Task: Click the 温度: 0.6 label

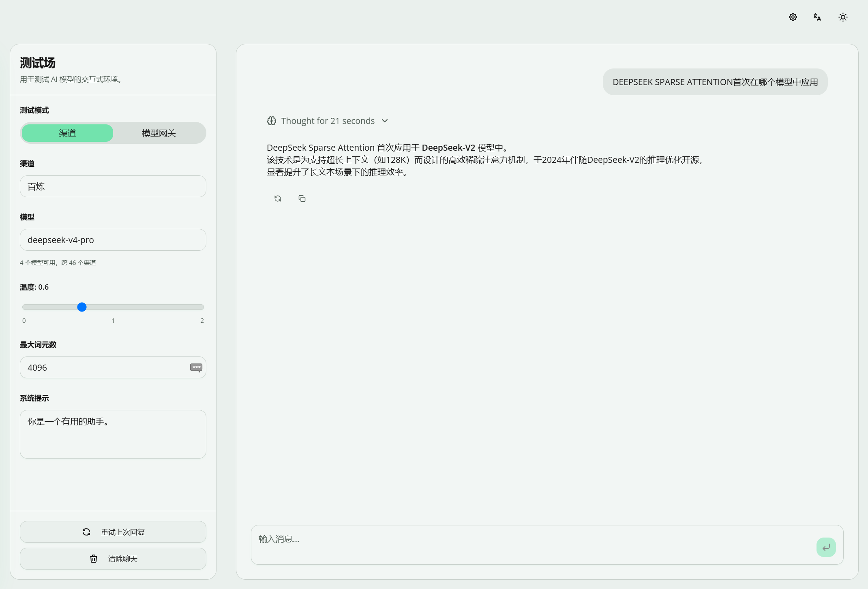Action: pos(34,287)
